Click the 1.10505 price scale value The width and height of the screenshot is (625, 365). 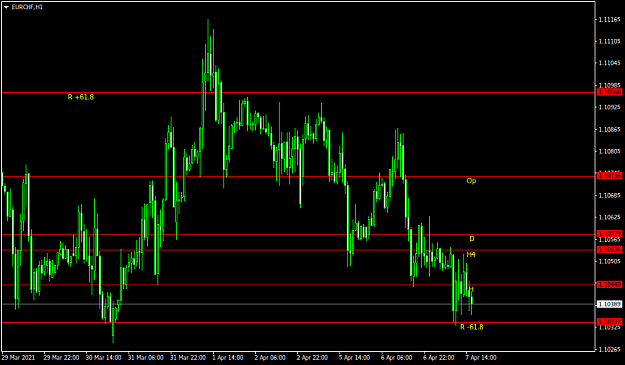pos(609,261)
